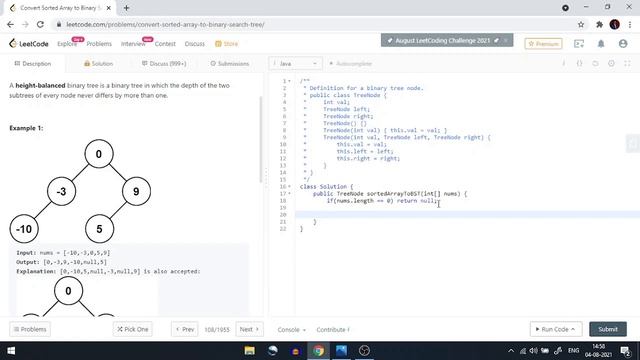Open the Photos app taskbar icon
Screen dimensions: 640x360
coord(341,351)
